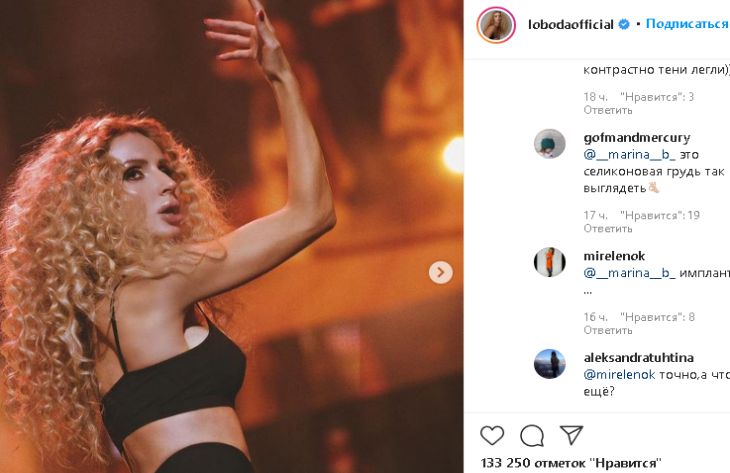The image size is (730, 473).
Task: Open aleksandratuhtina's avatar
Action: (x=550, y=364)
